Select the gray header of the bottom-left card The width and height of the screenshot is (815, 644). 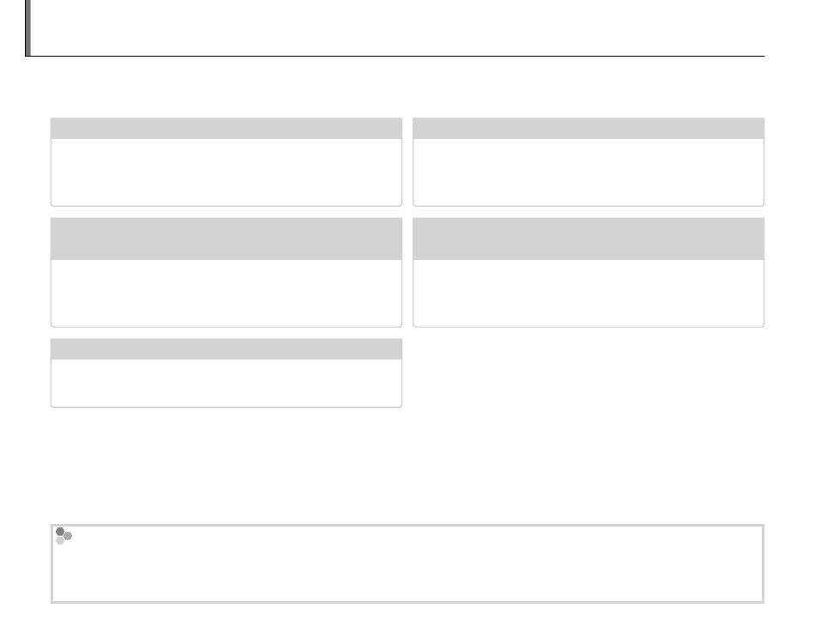[x=226, y=349]
